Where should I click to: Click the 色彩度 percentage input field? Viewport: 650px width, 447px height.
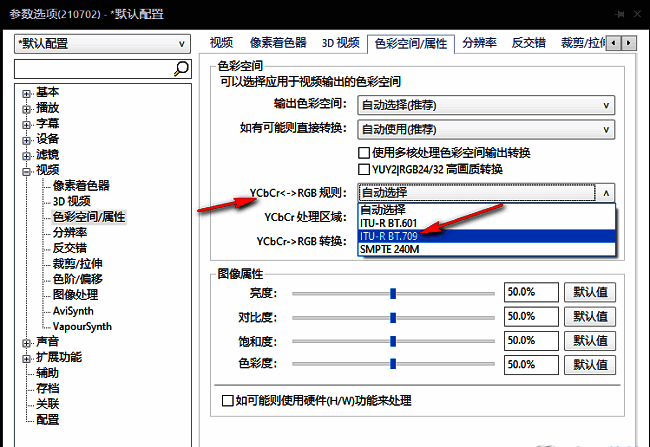pos(531,364)
